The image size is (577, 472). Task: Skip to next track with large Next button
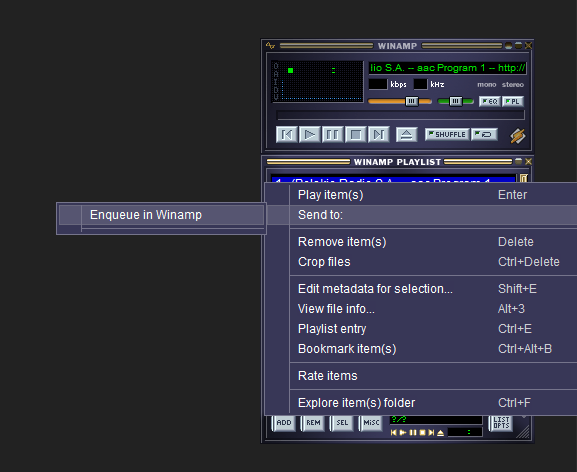click(379, 135)
